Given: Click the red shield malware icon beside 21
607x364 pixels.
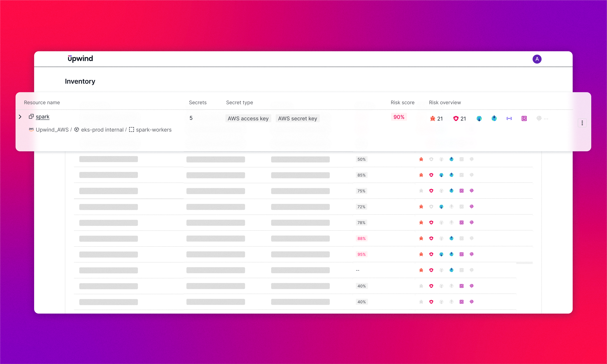Looking at the screenshot, I should pyautogui.click(x=456, y=119).
